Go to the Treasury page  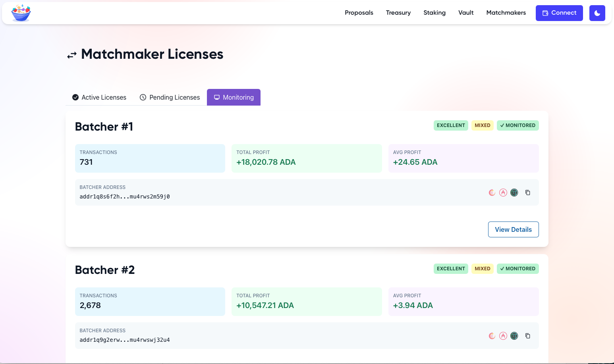tap(398, 13)
